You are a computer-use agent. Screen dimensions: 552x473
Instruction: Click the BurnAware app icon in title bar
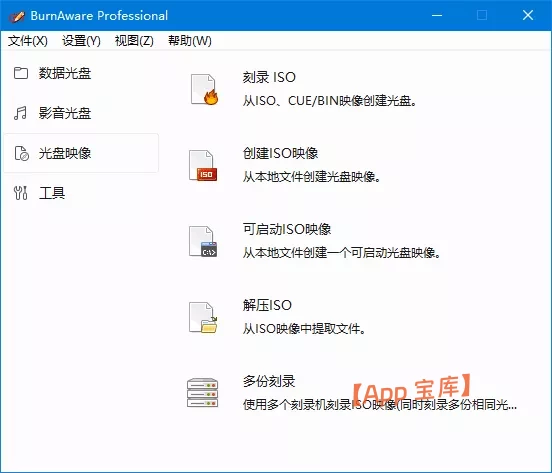coord(17,16)
